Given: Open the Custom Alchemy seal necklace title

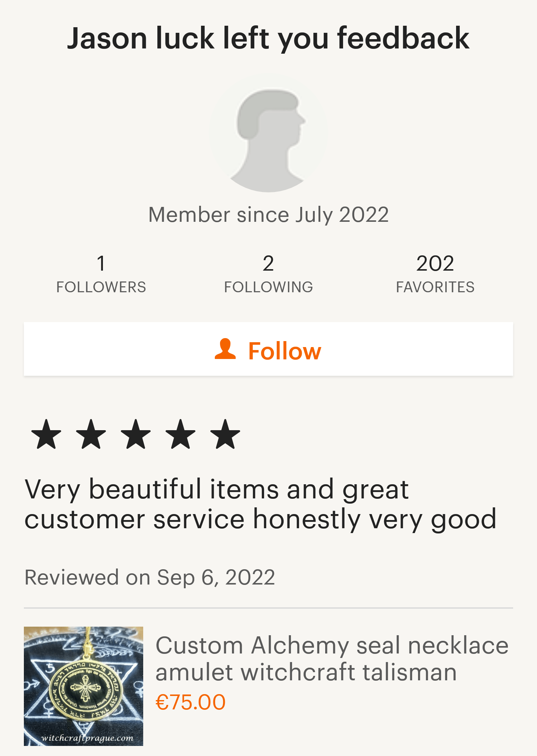Looking at the screenshot, I should pyautogui.click(x=332, y=659).
